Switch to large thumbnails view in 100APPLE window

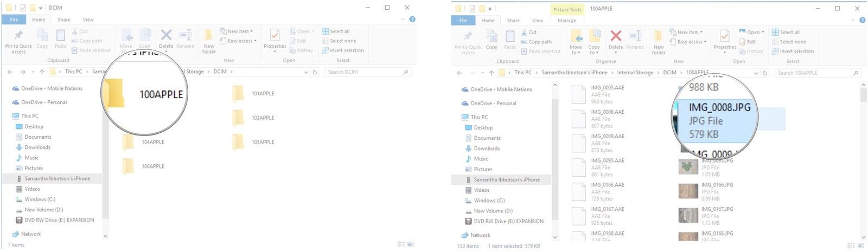(x=860, y=245)
